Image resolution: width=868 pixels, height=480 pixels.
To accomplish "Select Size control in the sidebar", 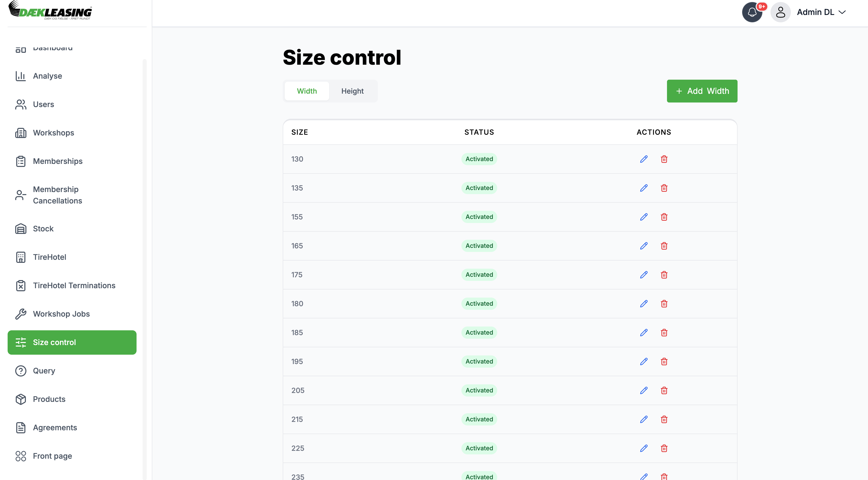I will [72, 342].
